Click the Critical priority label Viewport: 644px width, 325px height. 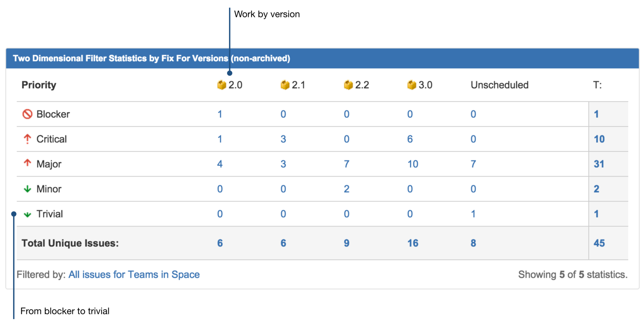52,139
